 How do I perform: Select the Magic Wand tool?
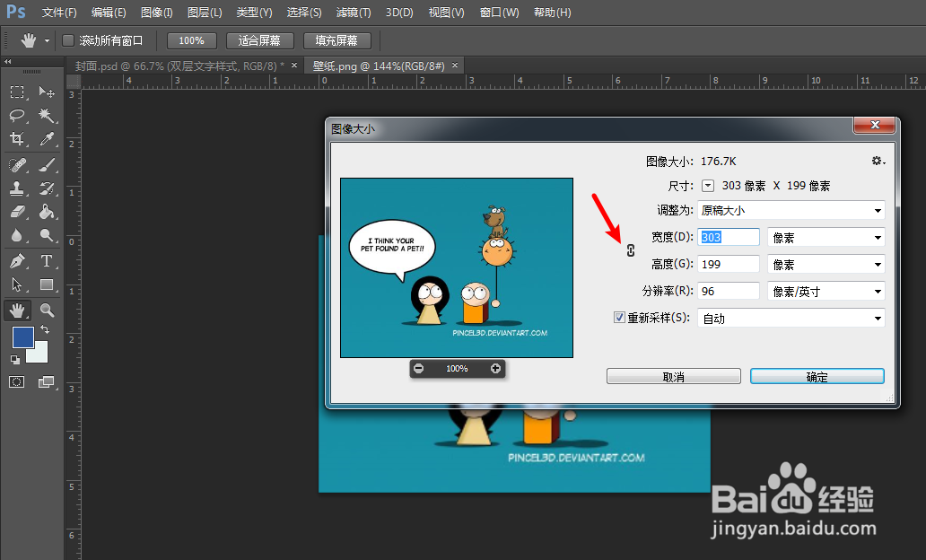coord(47,115)
